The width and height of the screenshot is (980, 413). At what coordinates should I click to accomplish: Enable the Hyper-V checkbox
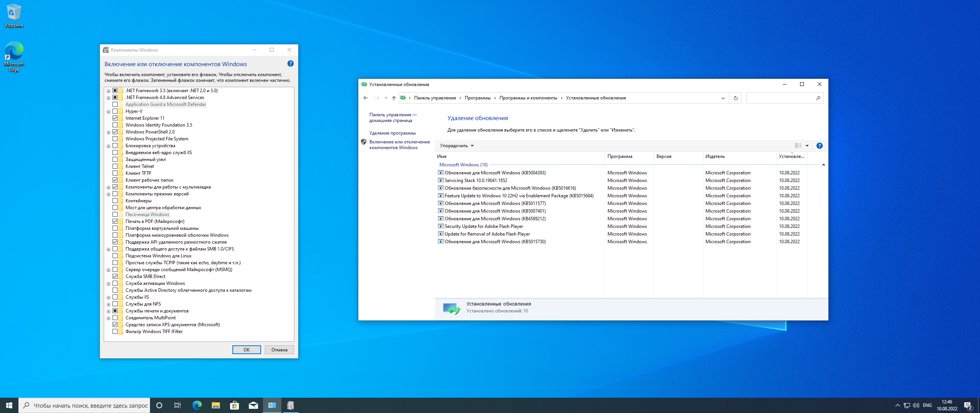115,111
